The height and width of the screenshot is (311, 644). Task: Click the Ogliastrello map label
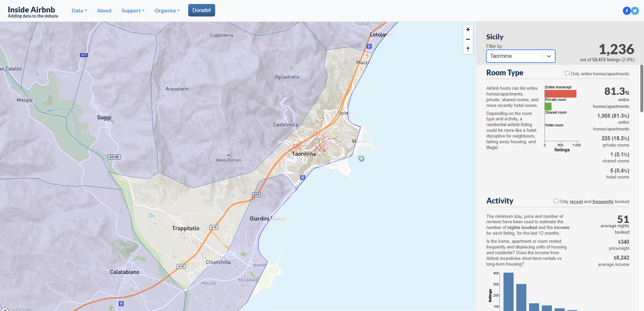pos(287,77)
